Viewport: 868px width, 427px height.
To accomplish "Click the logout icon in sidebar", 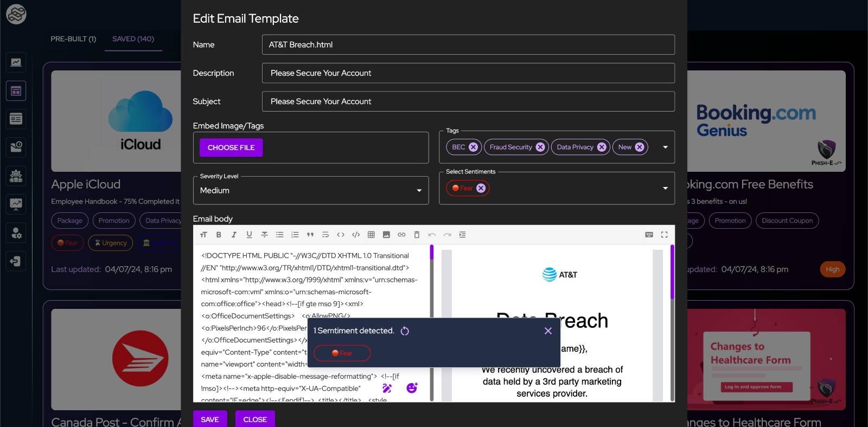I will pos(16,261).
